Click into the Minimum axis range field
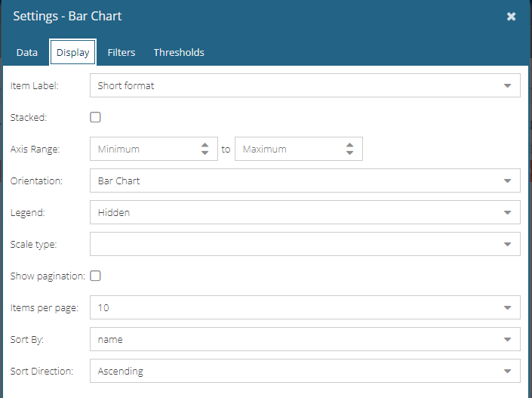The image size is (532, 398). pyautogui.click(x=146, y=149)
